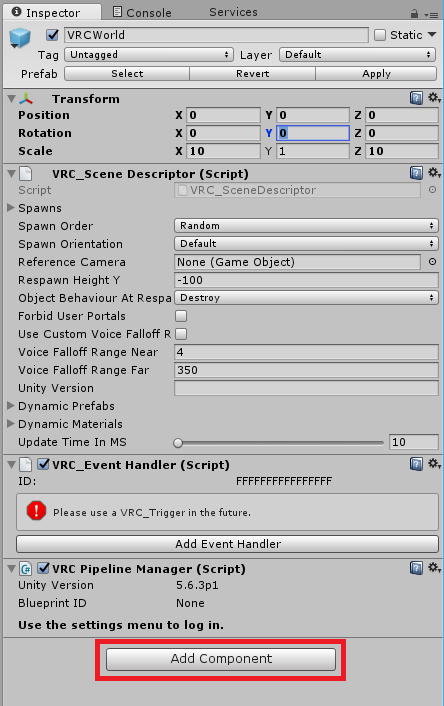Click the Respawn Height Y input field
Image resolution: width=444 pixels, height=706 pixels.
pos(306,280)
